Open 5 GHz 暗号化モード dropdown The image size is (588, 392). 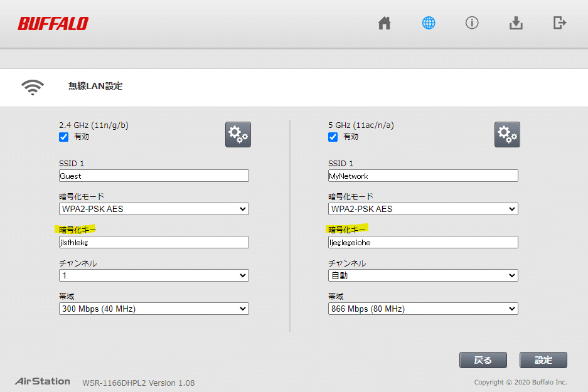[423, 209]
